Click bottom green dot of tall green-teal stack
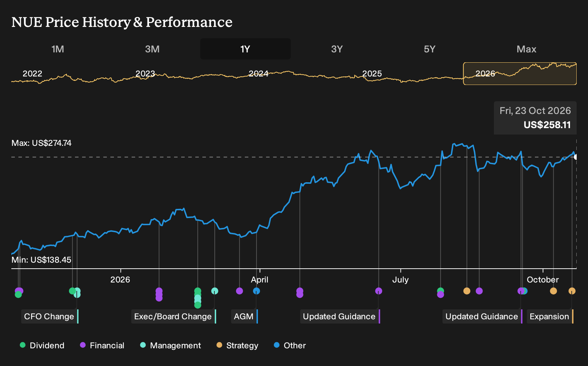Screen dimensions: 588x366 (x=198, y=305)
